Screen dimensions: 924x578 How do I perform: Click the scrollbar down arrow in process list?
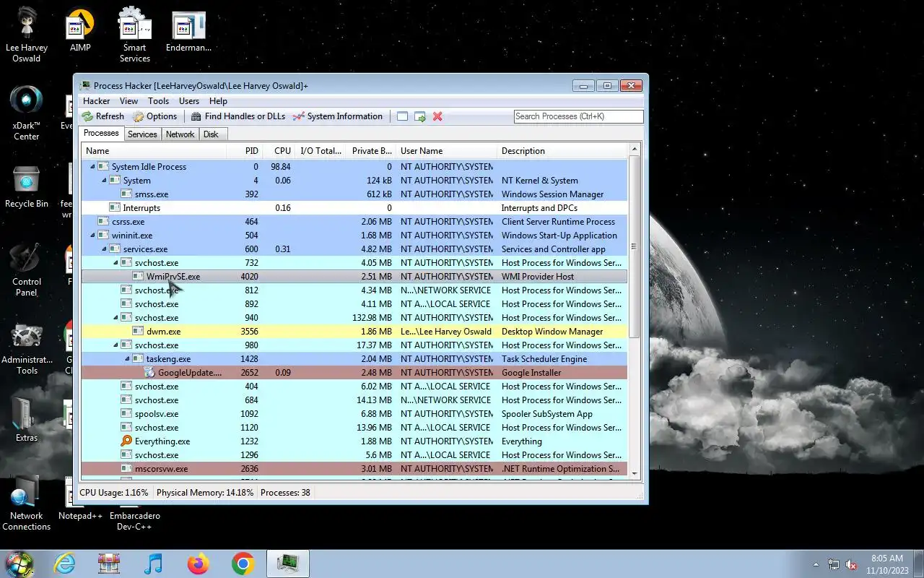pyautogui.click(x=635, y=473)
